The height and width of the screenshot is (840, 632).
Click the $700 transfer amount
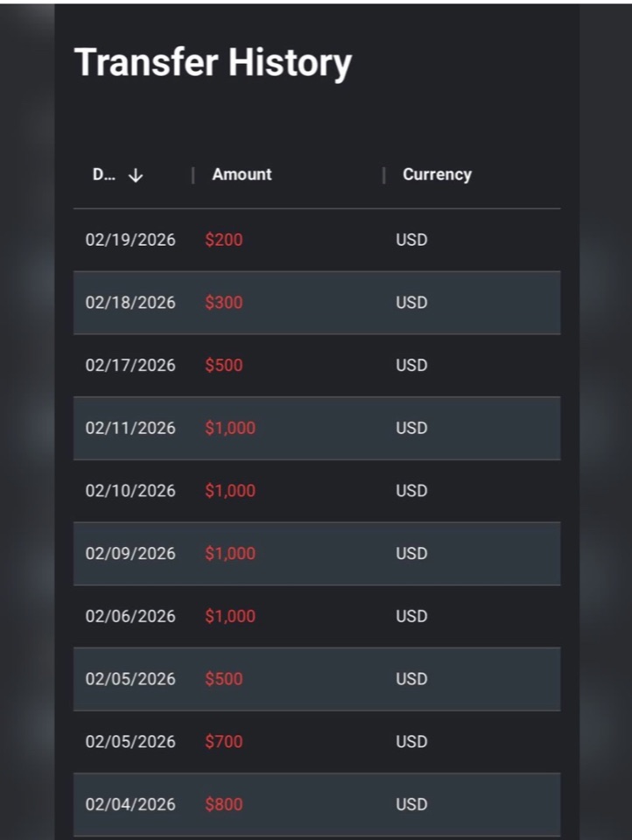click(x=223, y=741)
